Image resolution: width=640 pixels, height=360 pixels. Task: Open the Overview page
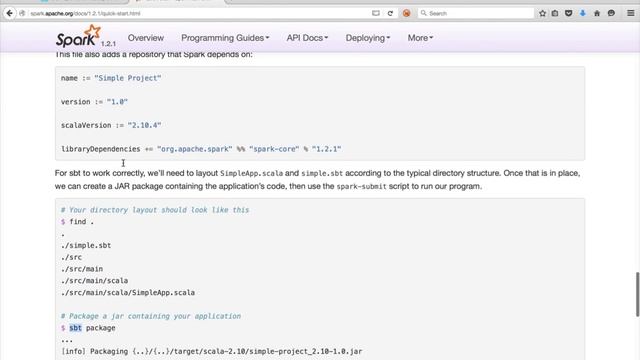(146, 38)
